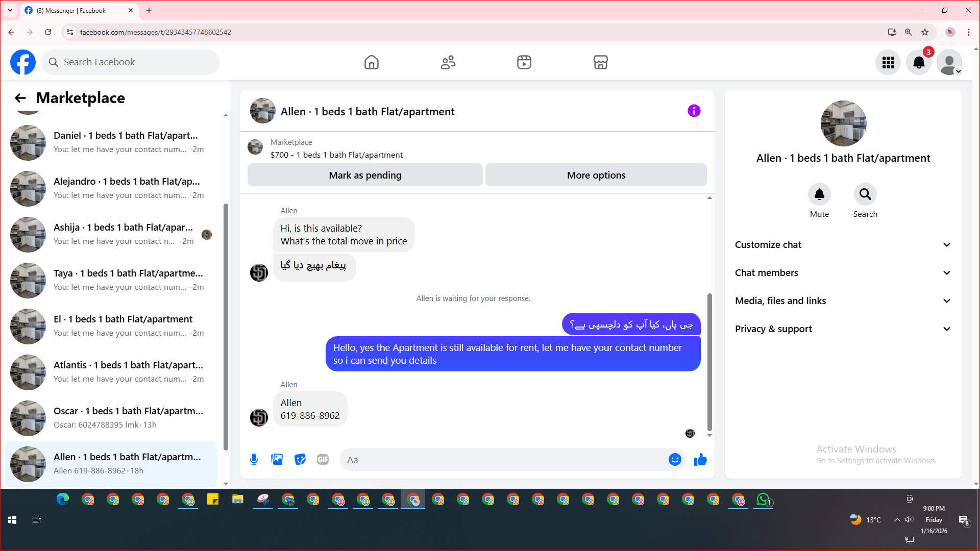Expand the Chat members section
This screenshot has height=551, width=980.
click(x=843, y=273)
